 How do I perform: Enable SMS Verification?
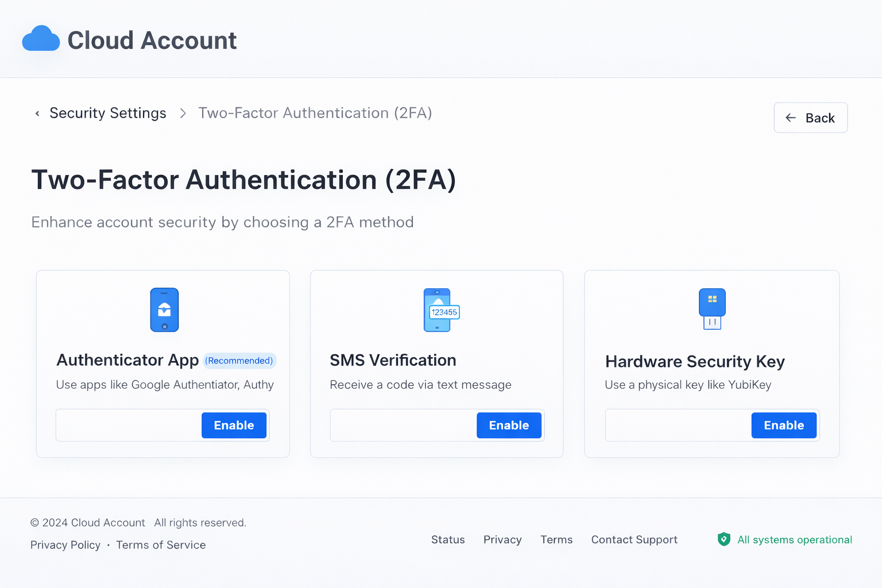pyautogui.click(x=509, y=425)
